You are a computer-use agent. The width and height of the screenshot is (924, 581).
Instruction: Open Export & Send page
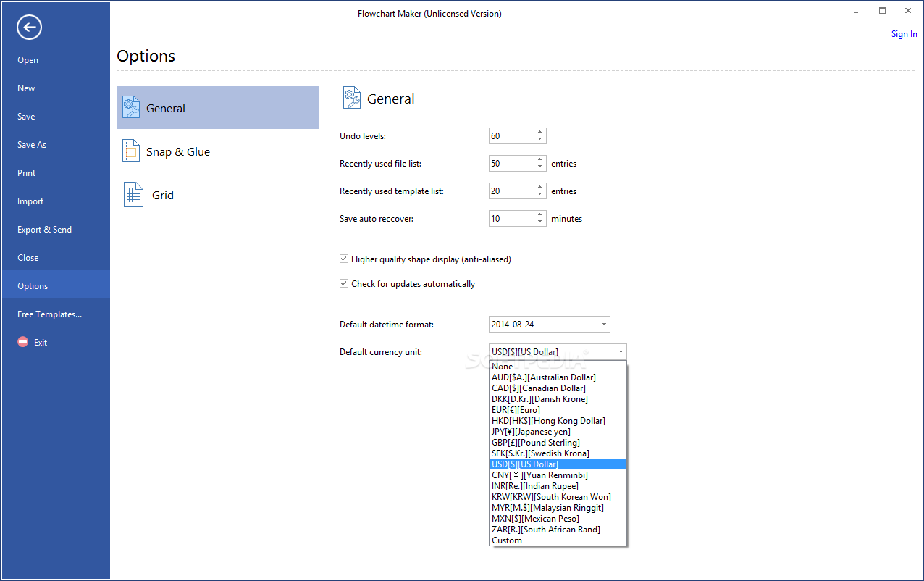pyautogui.click(x=56, y=230)
